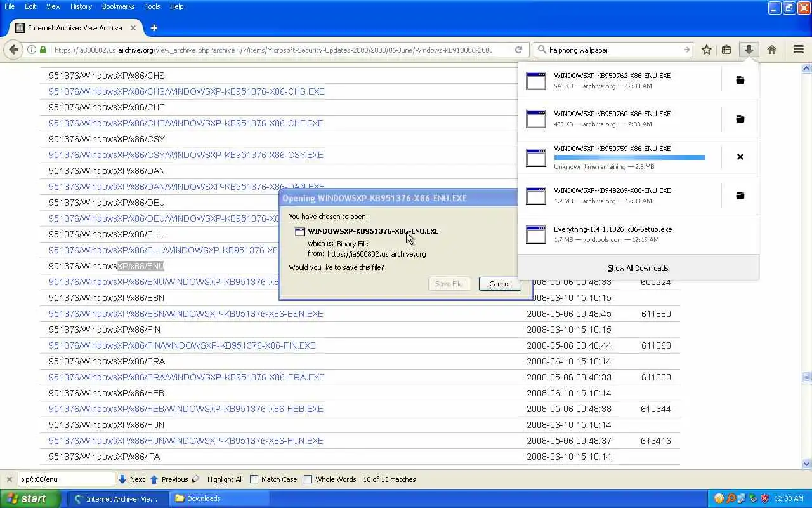Open the Help menu
The width and height of the screenshot is (812, 508).
click(177, 6)
